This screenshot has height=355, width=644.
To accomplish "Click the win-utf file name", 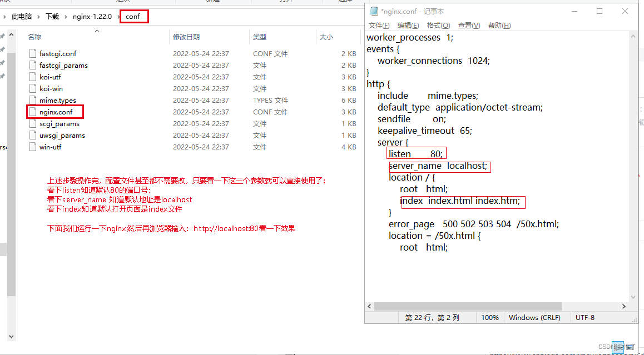I will (x=51, y=147).
